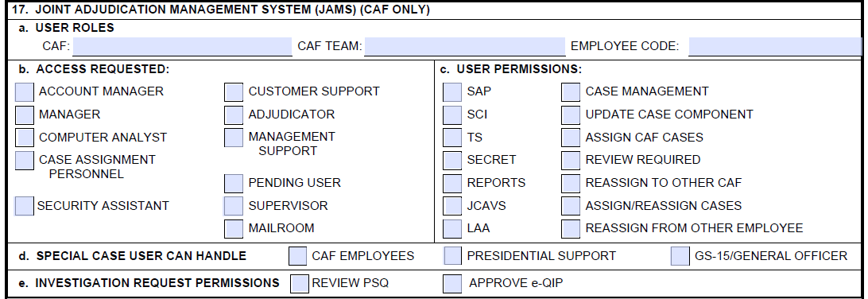Check the SAP user permission
Screen dimensions: 868x299
[452, 92]
